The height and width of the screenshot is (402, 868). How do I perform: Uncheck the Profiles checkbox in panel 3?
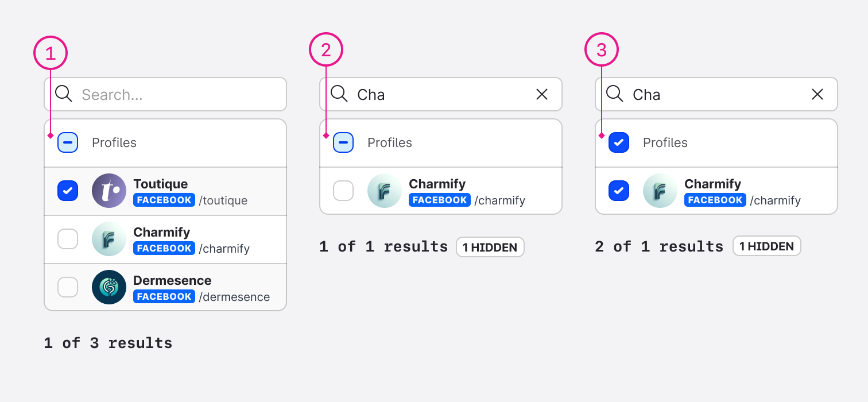click(618, 142)
